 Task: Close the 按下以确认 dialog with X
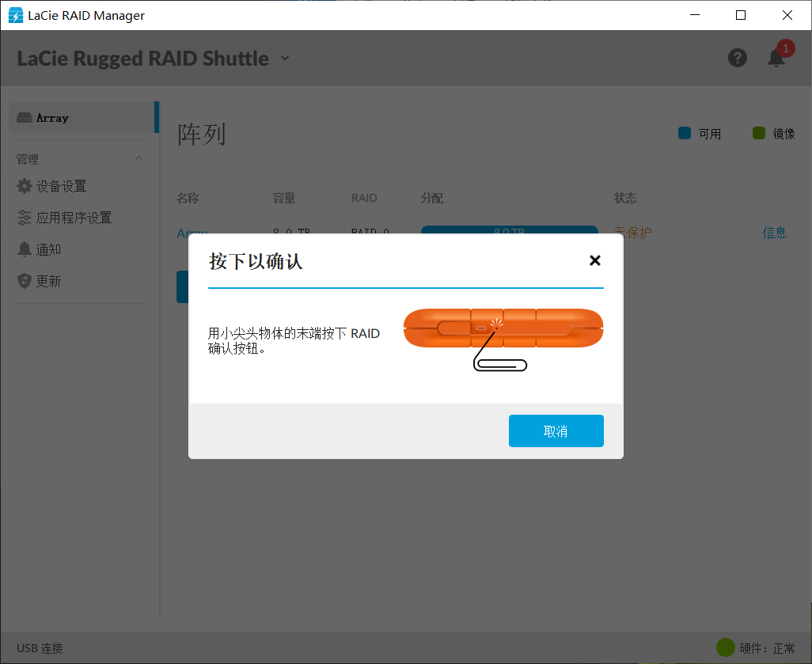(x=594, y=260)
